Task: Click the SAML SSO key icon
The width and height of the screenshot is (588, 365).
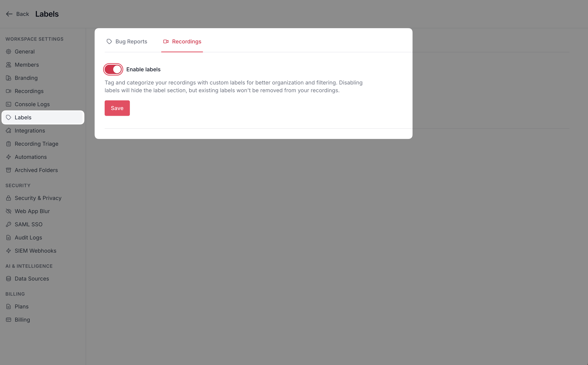Action: [x=9, y=224]
